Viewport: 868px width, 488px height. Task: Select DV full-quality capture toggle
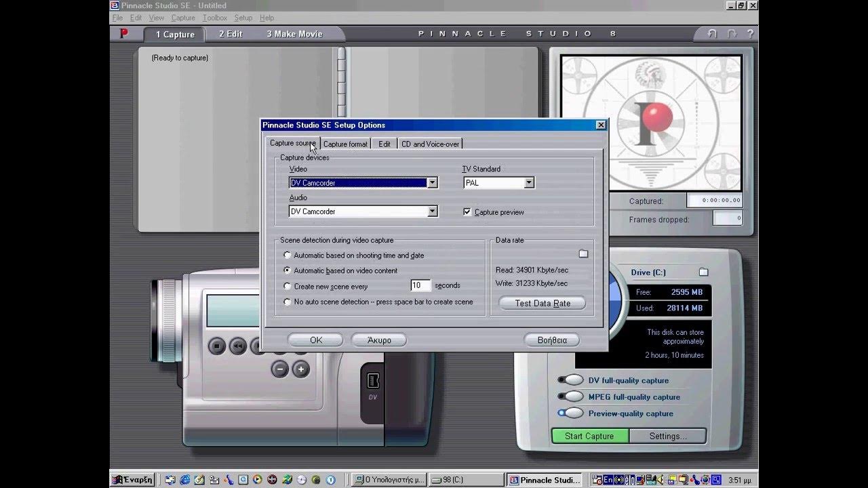(571, 380)
